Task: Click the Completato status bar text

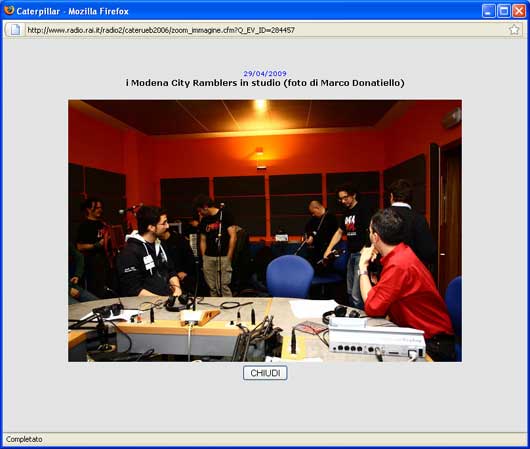Action: click(24, 439)
